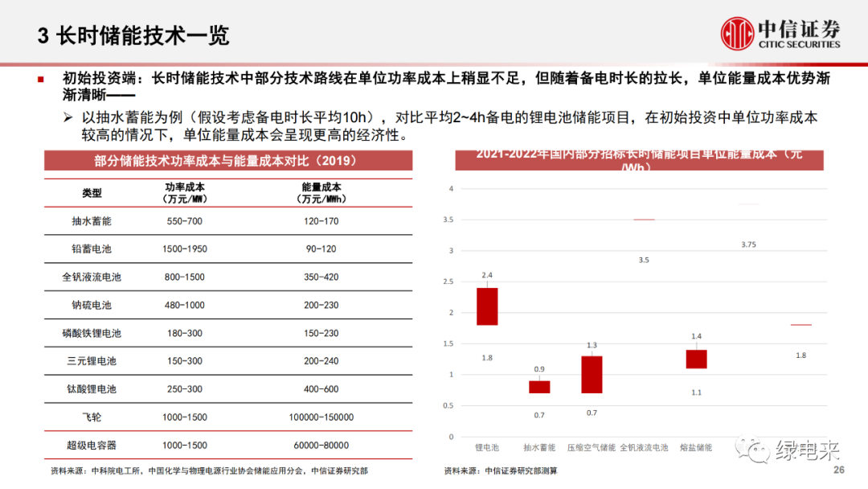Click the 250-300 cell

[x=184, y=389]
